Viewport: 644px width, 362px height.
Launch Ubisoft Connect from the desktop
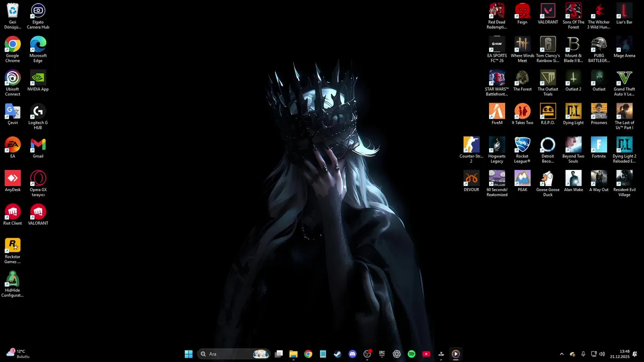(13, 83)
